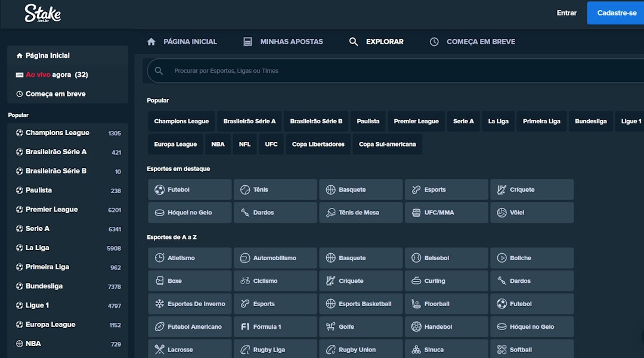644x358 pixels.
Task: Click the Curling stone icon
Action: pyautogui.click(x=416, y=281)
